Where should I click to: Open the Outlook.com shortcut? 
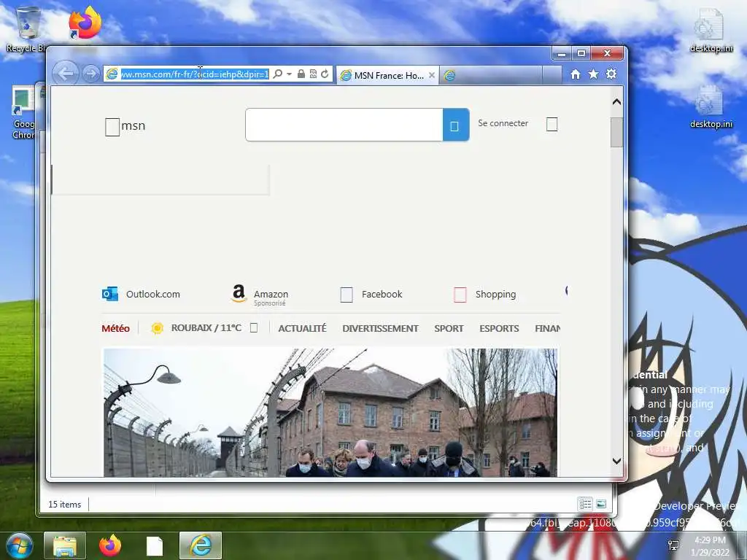click(141, 295)
